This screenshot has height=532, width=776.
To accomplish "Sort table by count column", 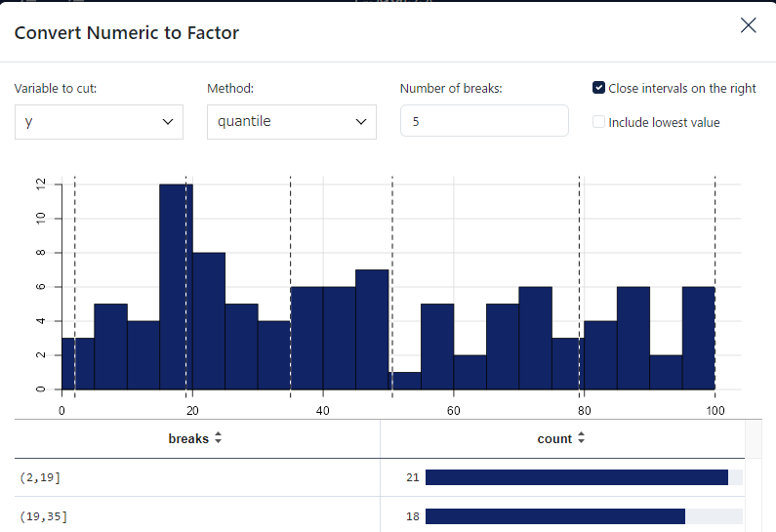I will point(581,438).
